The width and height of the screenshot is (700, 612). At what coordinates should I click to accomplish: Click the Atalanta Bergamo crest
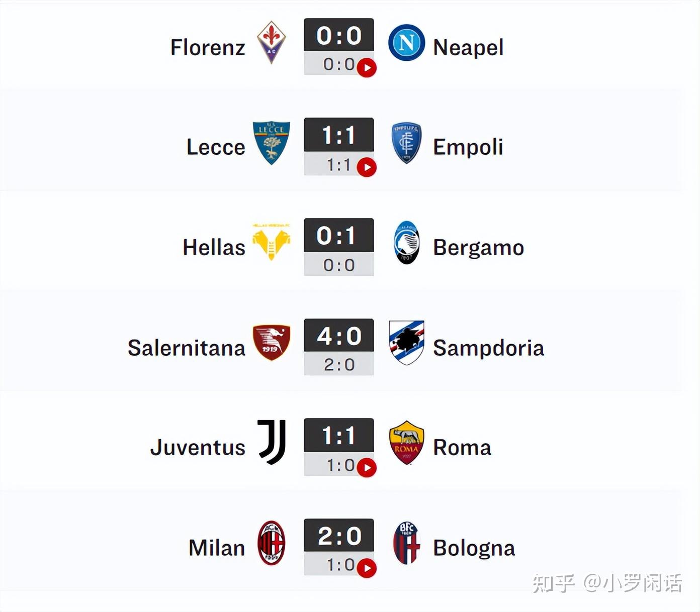(x=406, y=243)
